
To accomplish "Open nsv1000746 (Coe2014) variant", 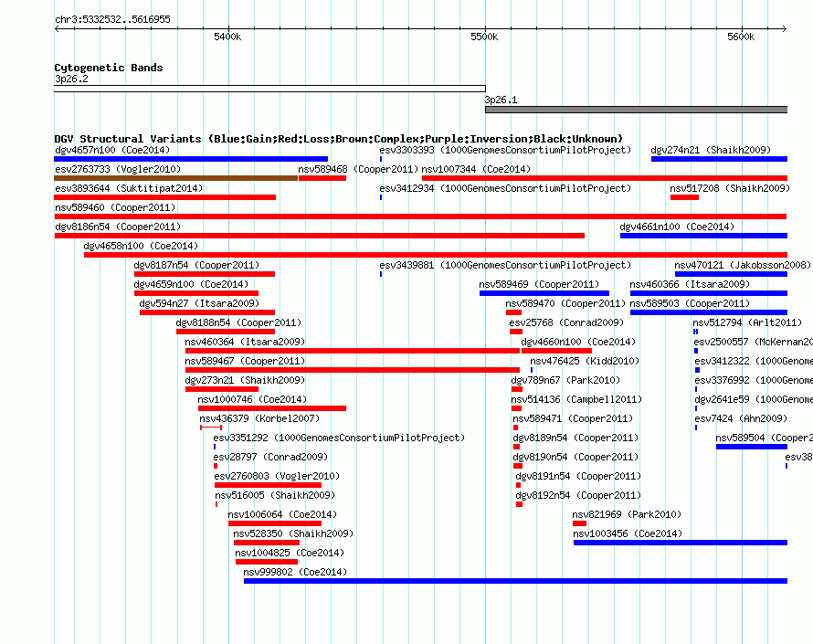I will [x=271, y=408].
